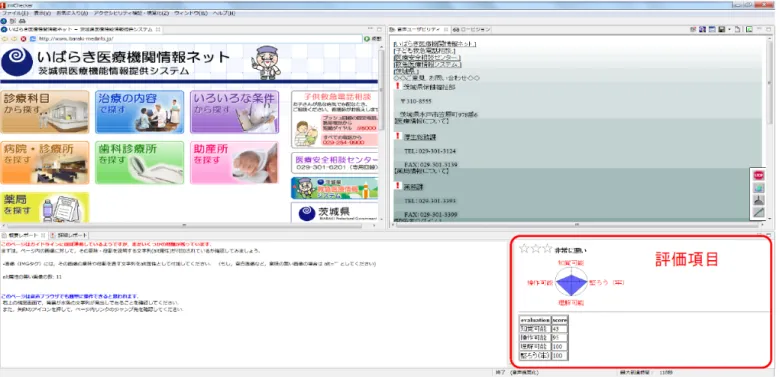The image size is (780, 377).
Task: Click the 病院・診療所を探す banner
Action: click(x=45, y=163)
